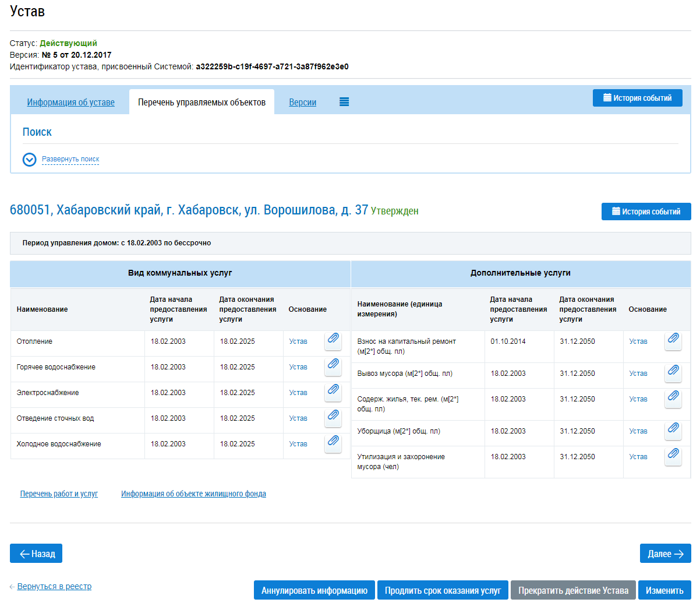Screen dimensions: 700x606
Task: Open attachment paperclip for Электроснабжение row
Action: (x=333, y=392)
